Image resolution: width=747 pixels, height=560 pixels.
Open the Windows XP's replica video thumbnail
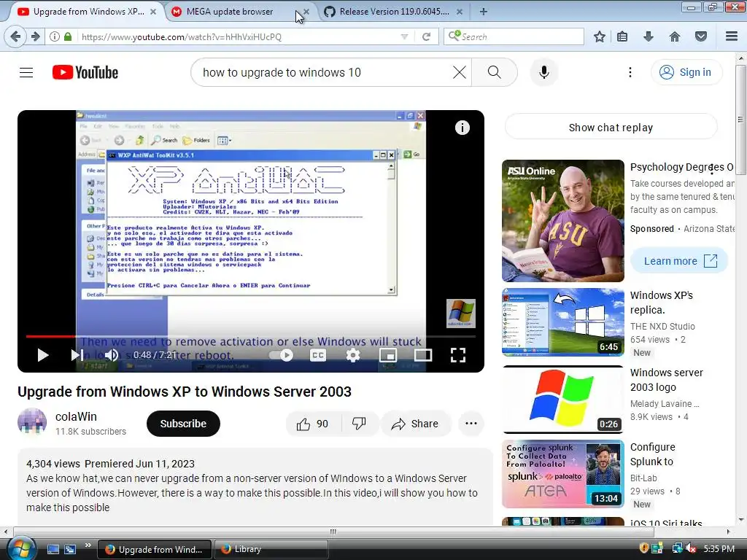coord(562,322)
